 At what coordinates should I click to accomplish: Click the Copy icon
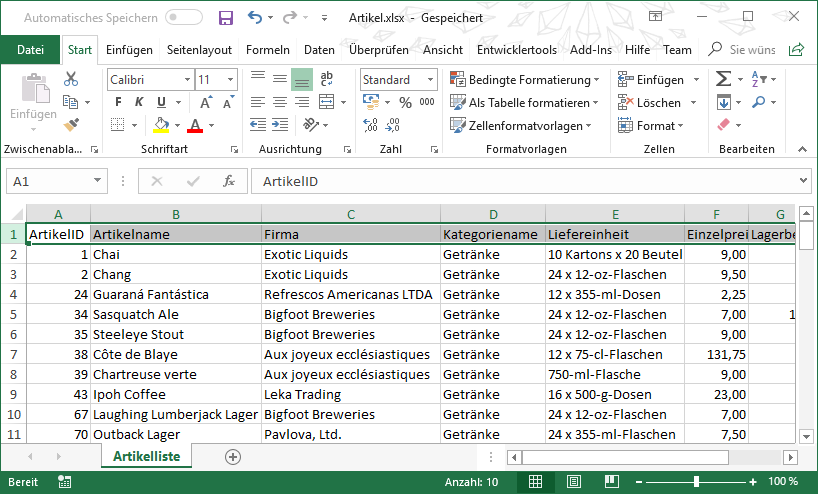coord(70,101)
